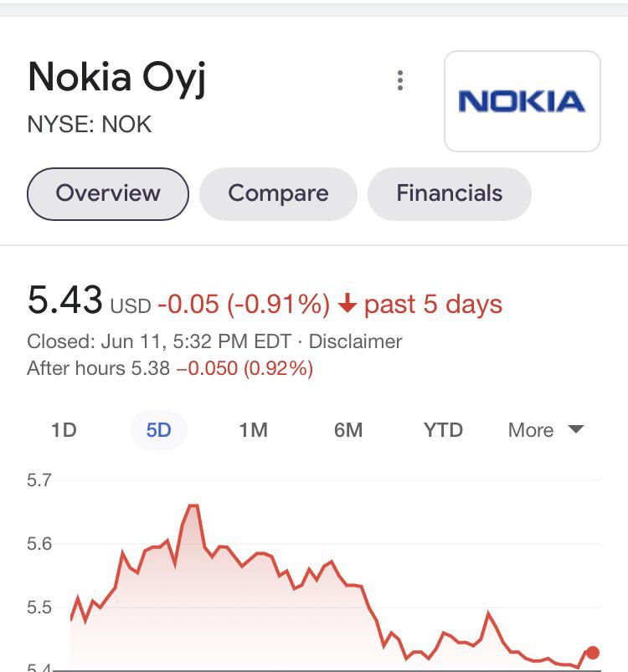Select the Overview tab
This screenshot has height=672, width=628.
click(107, 193)
